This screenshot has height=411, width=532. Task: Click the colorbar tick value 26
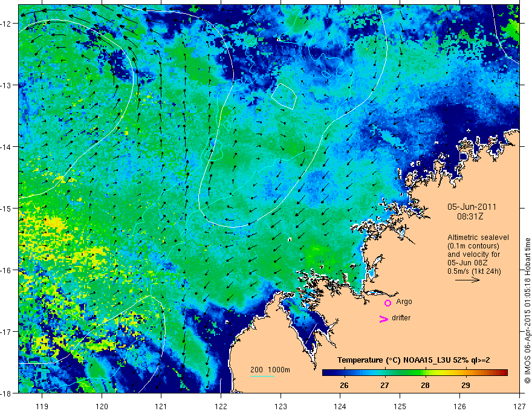344,386
